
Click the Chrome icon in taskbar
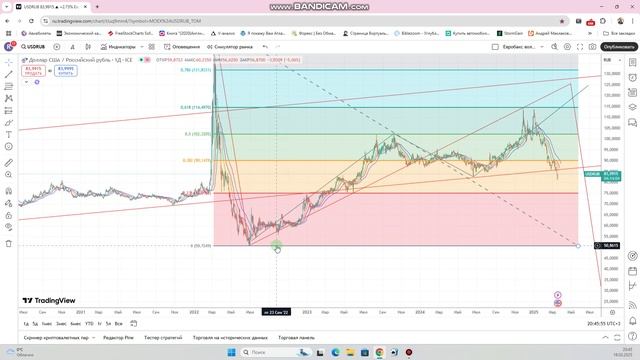380,352
